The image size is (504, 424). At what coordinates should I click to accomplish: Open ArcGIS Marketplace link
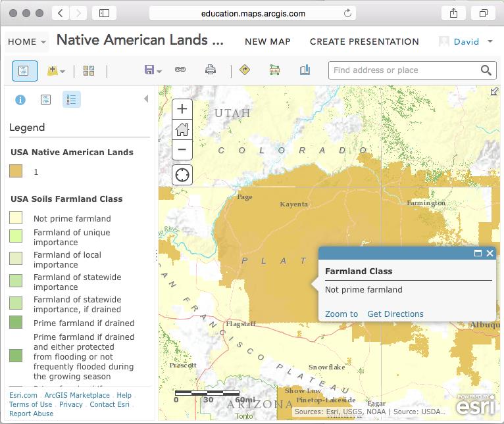[x=77, y=395]
